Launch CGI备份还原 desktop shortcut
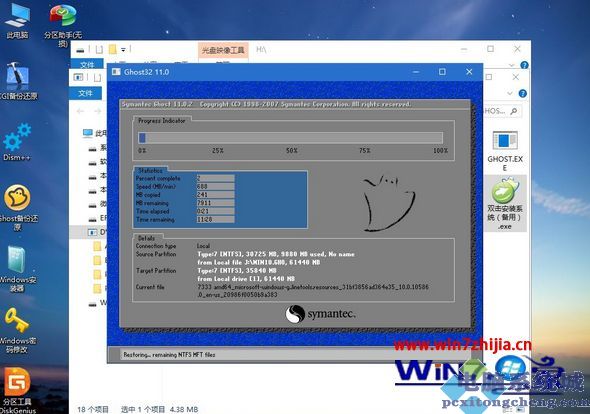This screenshot has width=590, height=414. [x=18, y=81]
